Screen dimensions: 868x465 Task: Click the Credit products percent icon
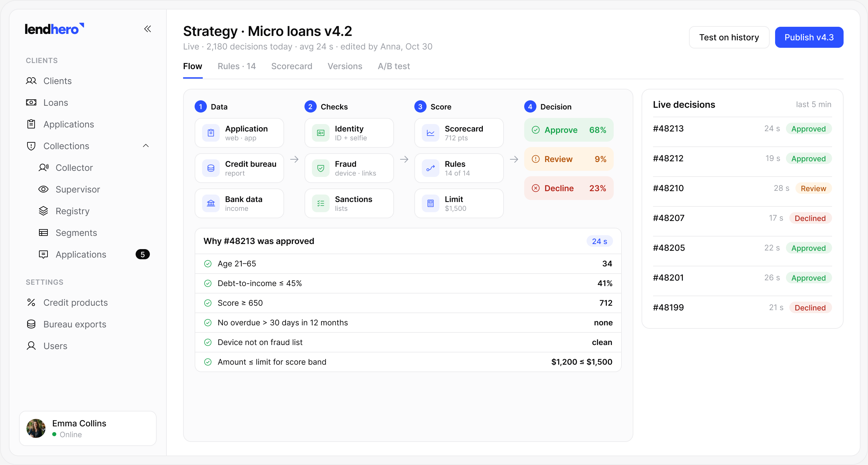31,303
